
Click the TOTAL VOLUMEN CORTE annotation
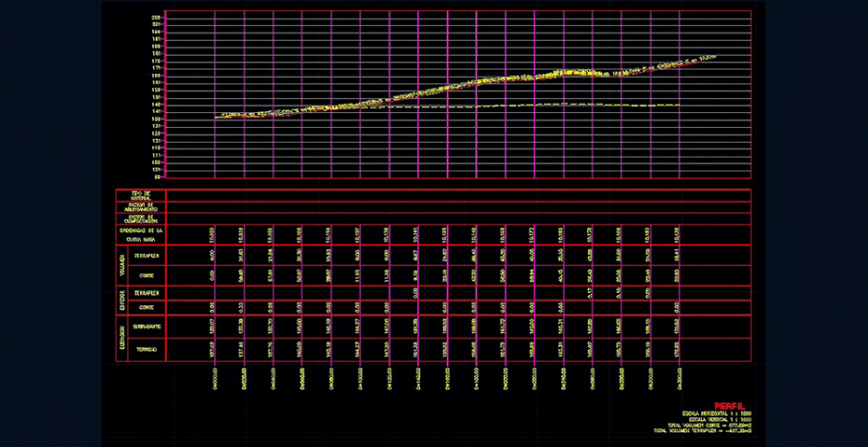708,425
